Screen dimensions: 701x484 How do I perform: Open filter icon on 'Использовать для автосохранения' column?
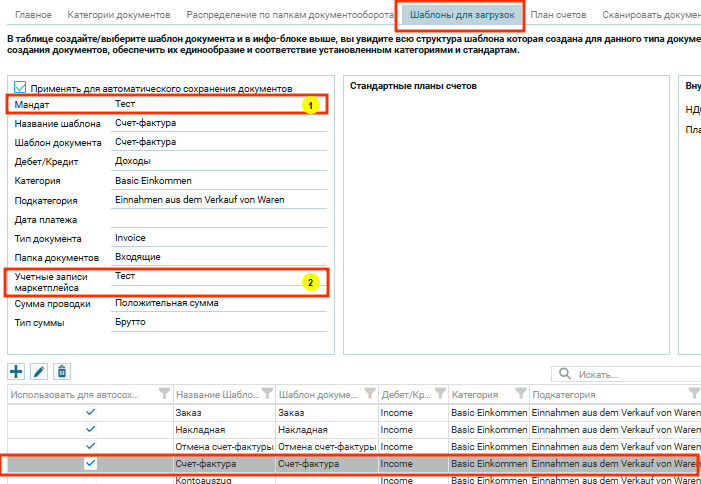coord(165,394)
